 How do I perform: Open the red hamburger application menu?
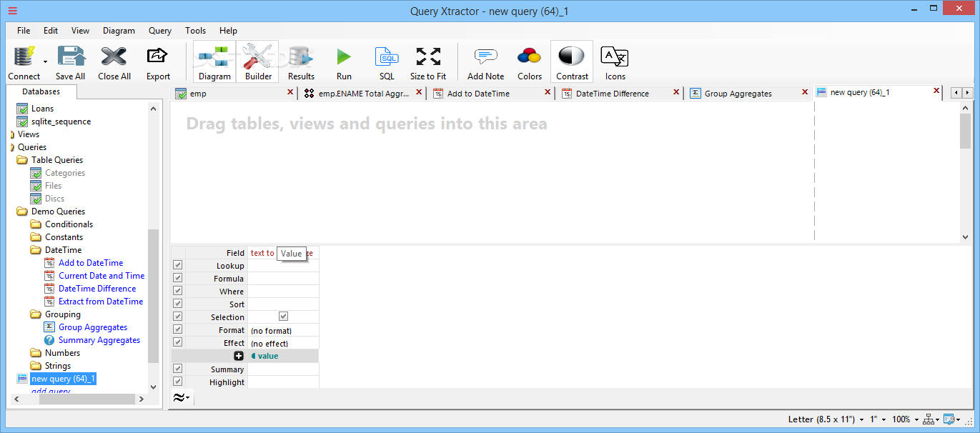(13, 11)
